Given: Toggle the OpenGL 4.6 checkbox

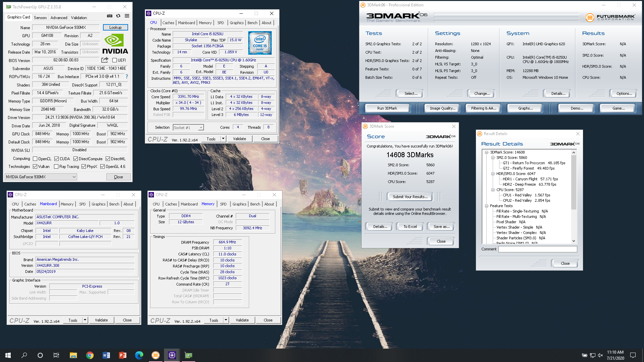Looking at the screenshot, I should click(102, 167).
